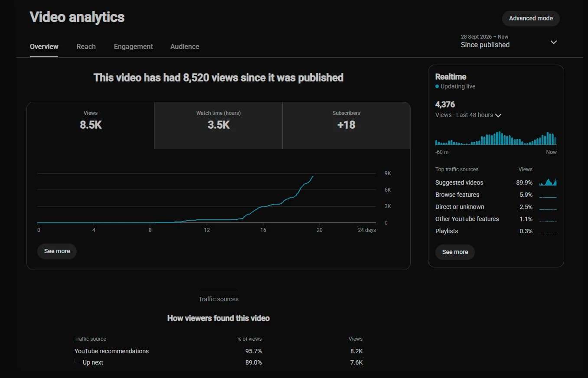Image resolution: width=588 pixels, height=378 pixels.
Task: Click the 8.2K views value
Action: tap(356, 351)
